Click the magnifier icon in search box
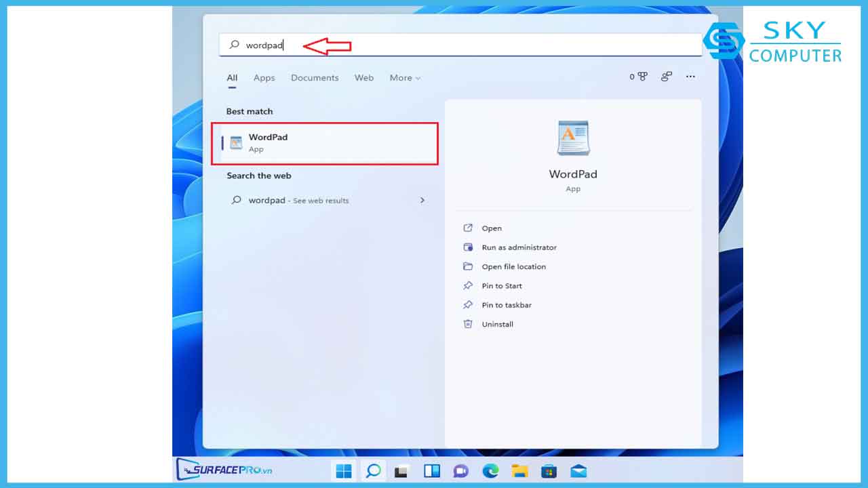868x488 pixels. [235, 45]
